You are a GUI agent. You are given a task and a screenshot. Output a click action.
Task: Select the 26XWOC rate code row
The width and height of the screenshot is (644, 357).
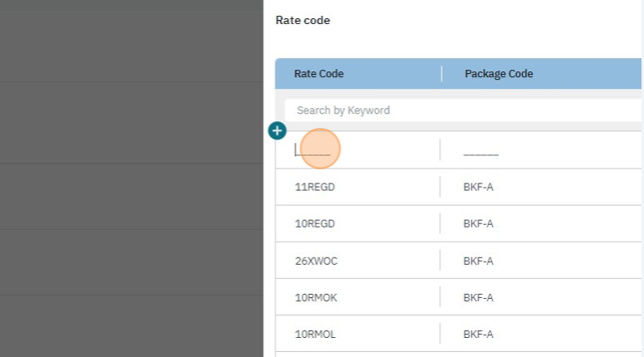(316, 261)
